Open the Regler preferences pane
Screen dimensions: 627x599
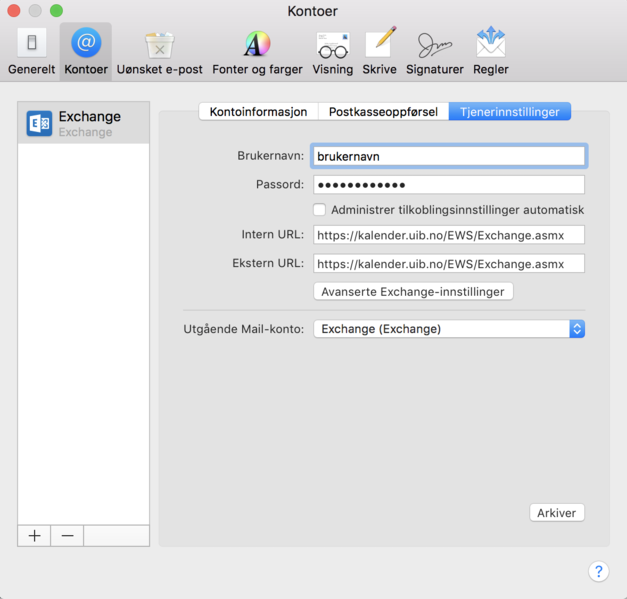pos(490,52)
